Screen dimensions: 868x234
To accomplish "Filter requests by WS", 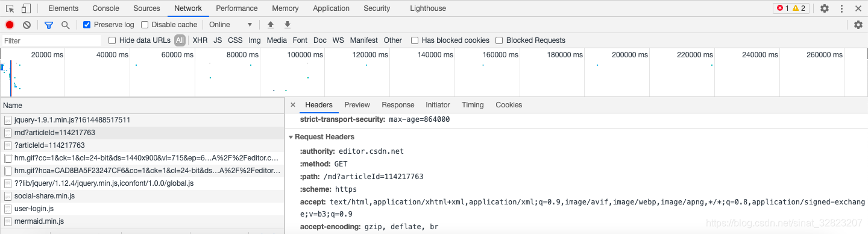I will (x=338, y=40).
